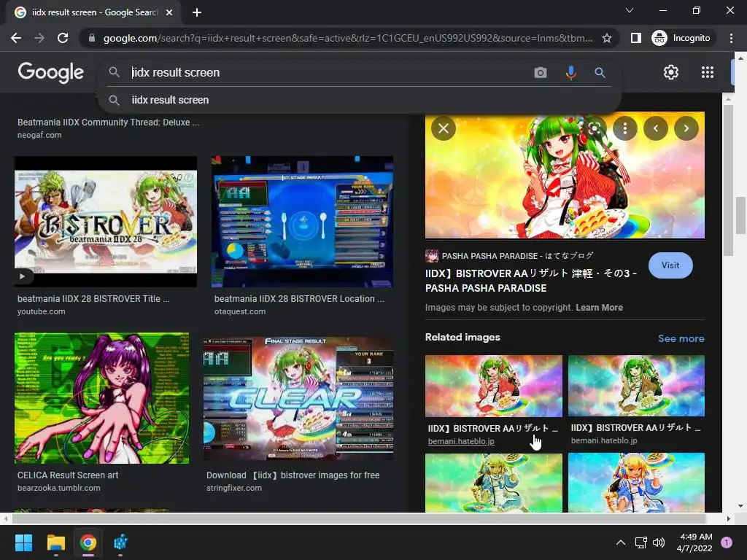747x560 pixels.
Task: Open the volume speaker icon
Action: point(659,542)
